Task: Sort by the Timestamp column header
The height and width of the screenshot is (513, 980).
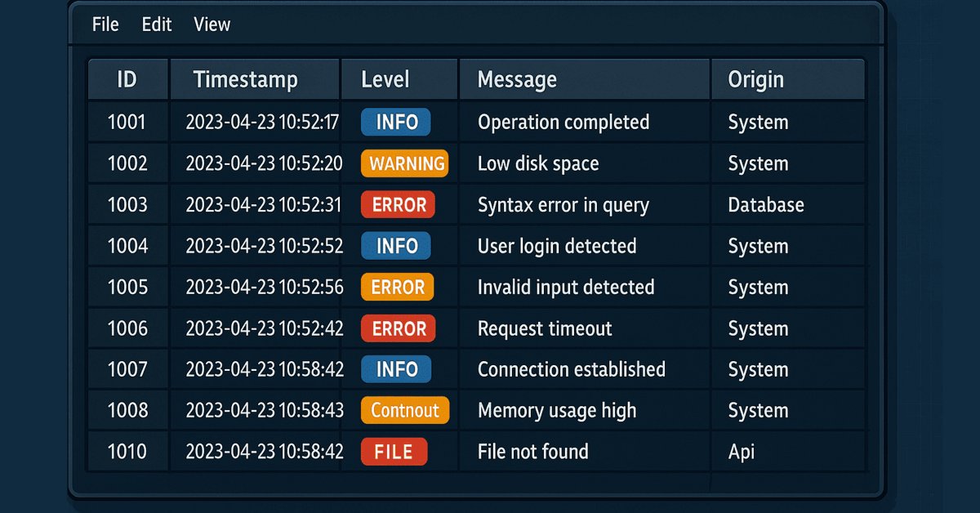Action: coord(243,78)
